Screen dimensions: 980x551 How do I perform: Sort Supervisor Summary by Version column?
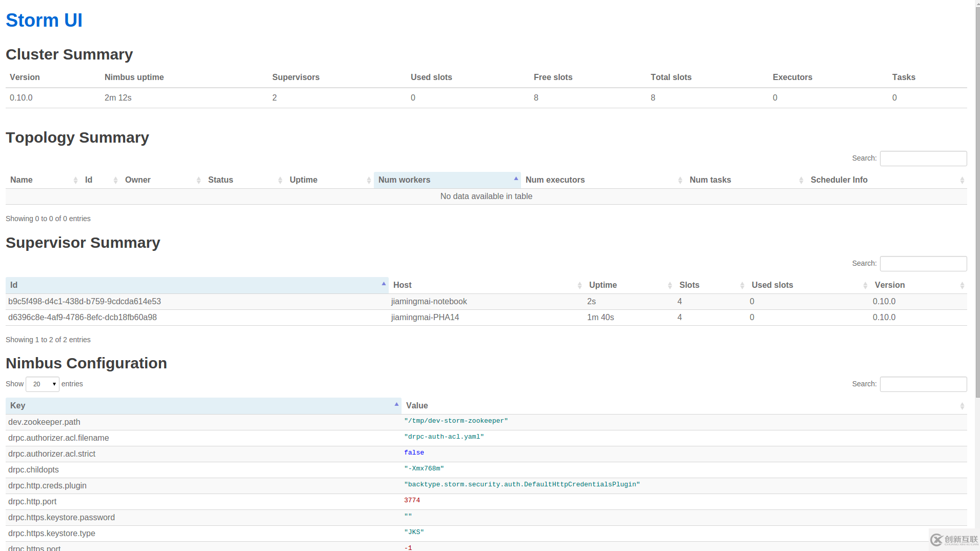[x=918, y=285]
